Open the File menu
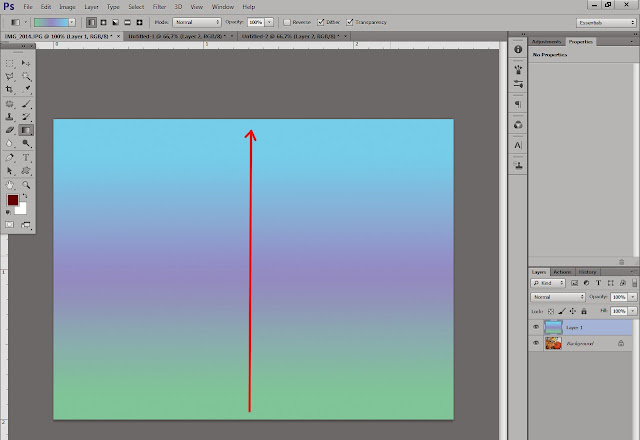Image resolution: width=640 pixels, height=440 pixels. 28,7
